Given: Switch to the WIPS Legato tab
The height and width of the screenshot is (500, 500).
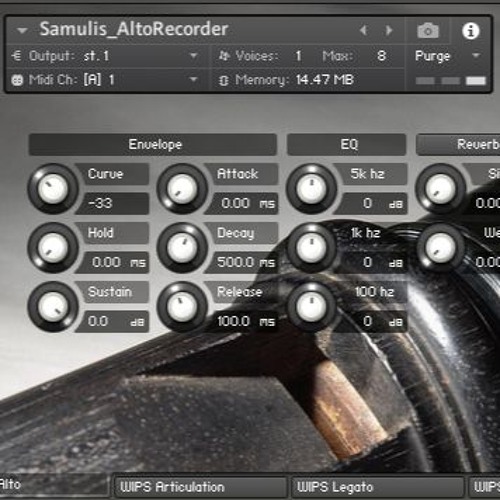Looking at the screenshot, I should (x=377, y=487).
